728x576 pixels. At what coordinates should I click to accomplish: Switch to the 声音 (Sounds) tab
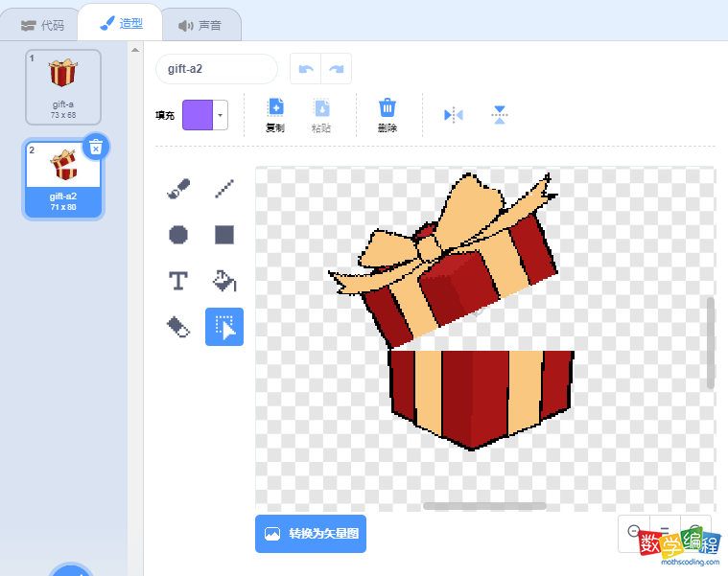coord(200,25)
